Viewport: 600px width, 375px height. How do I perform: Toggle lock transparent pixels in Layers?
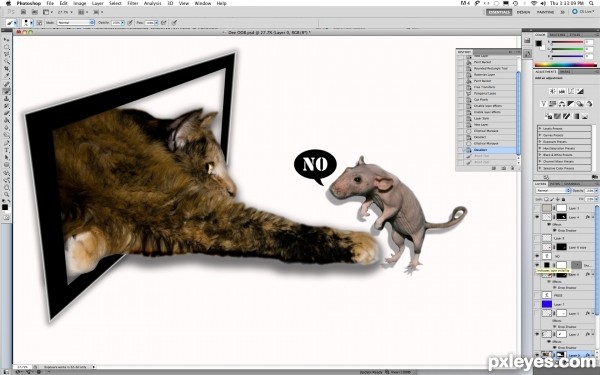tap(546, 199)
